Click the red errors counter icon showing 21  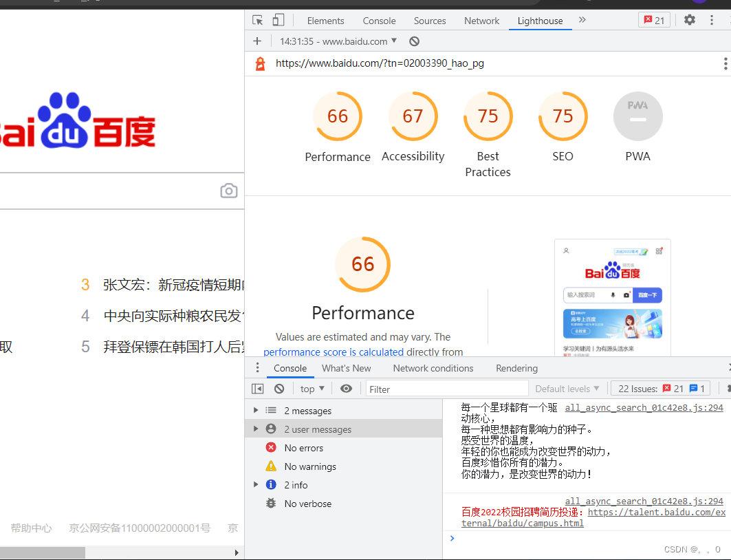[x=653, y=20]
